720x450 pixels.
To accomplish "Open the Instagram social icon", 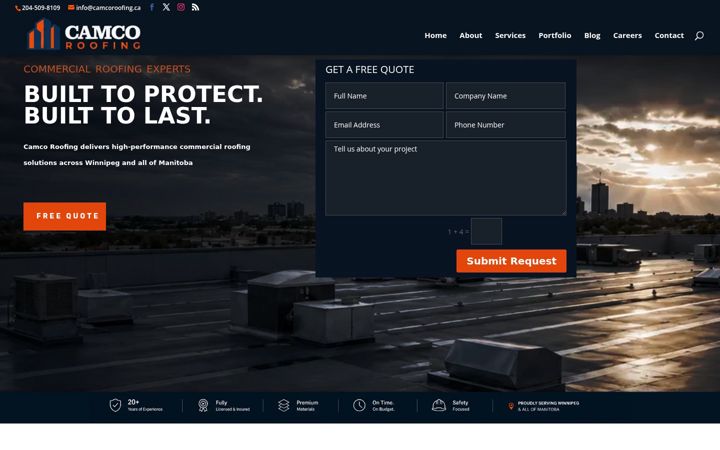I will (x=181, y=7).
